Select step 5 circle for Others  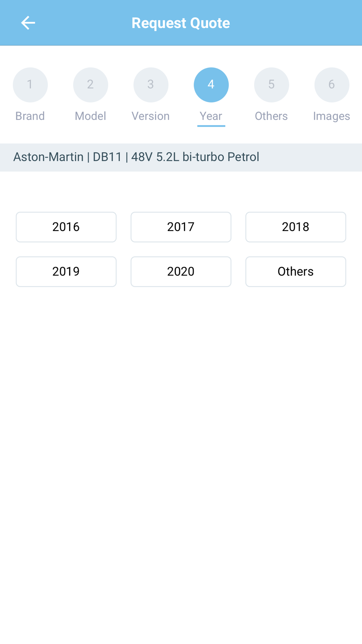click(271, 85)
